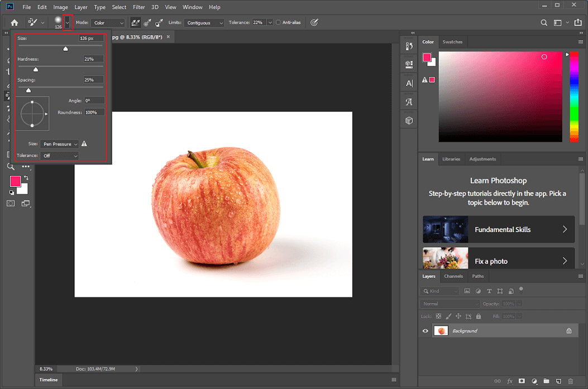The height and width of the screenshot is (389, 588).
Task: Select the Zoom tool
Action: [11, 166]
